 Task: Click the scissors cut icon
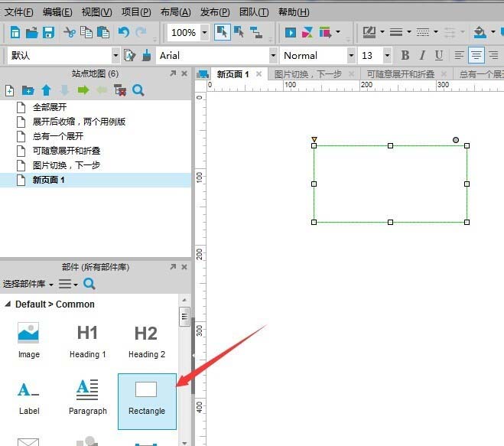[x=70, y=32]
